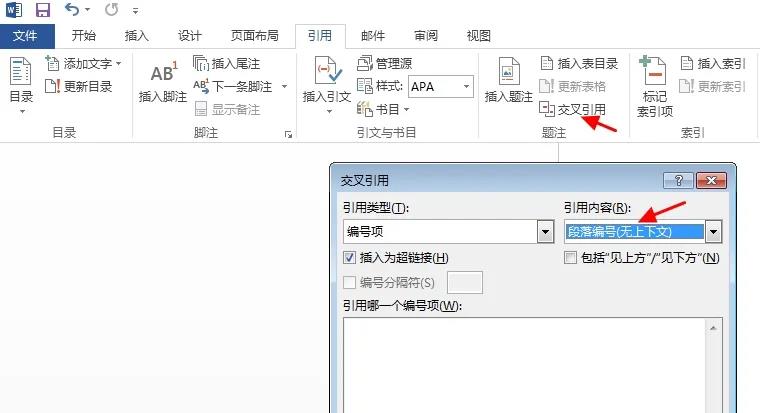Viewport: 760px width, 413px height.
Task: Click 标记索引项 mark entry button
Action: pyautogui.click(x=654, y=87)
